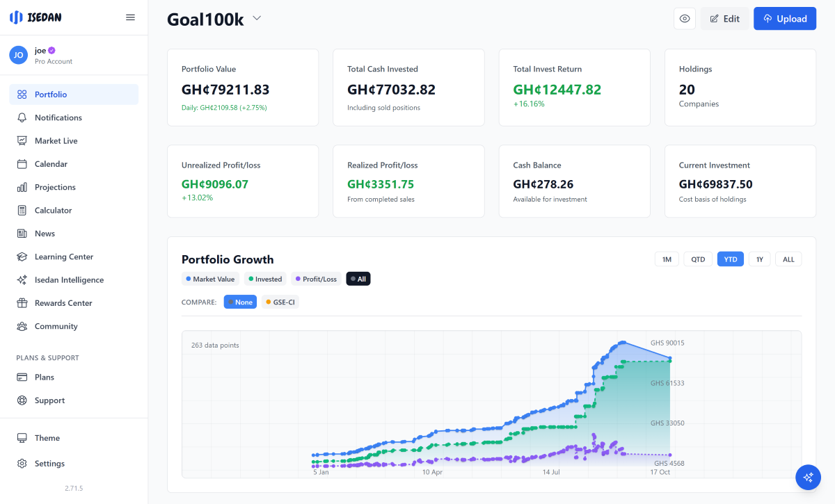835x504 pixels.
Task: Switch chart range to 1Y
Action: 760,259
